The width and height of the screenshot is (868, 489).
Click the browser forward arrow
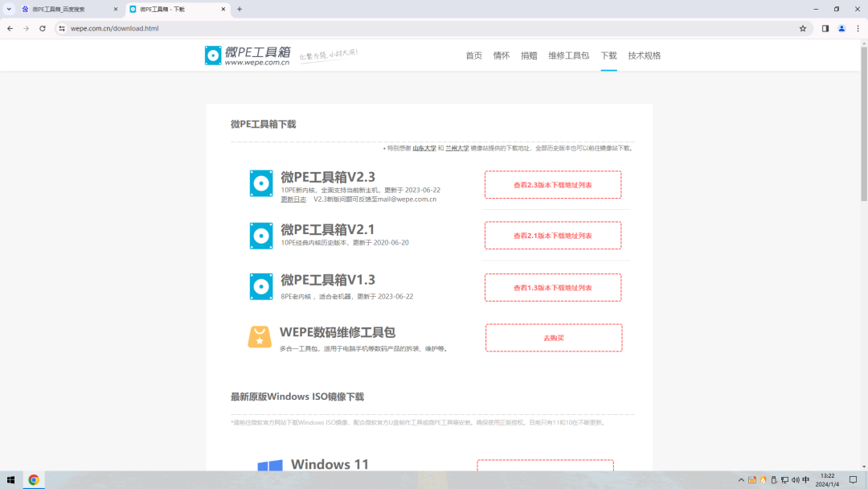26,28
